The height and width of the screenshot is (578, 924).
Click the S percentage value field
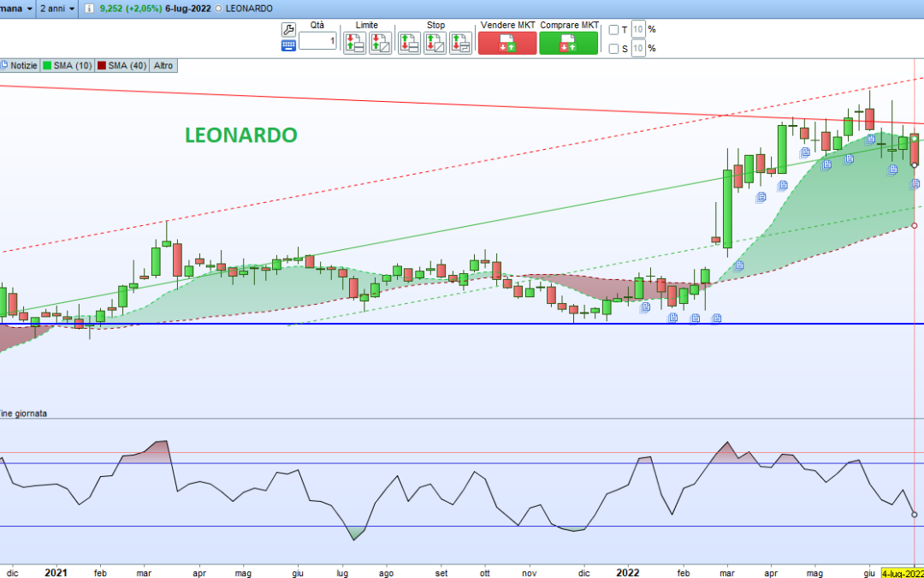[638, 48]
